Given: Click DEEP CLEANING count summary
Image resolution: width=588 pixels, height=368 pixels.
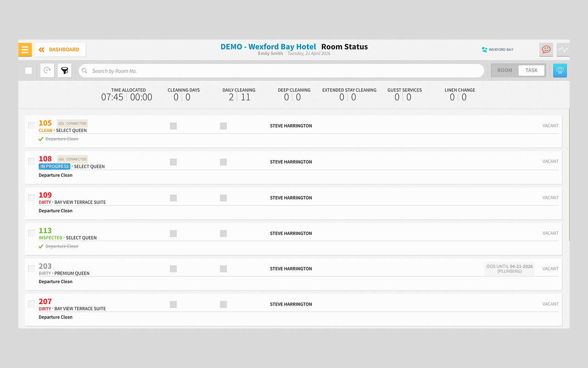Looking at the screenshot, I should [294, 94].
